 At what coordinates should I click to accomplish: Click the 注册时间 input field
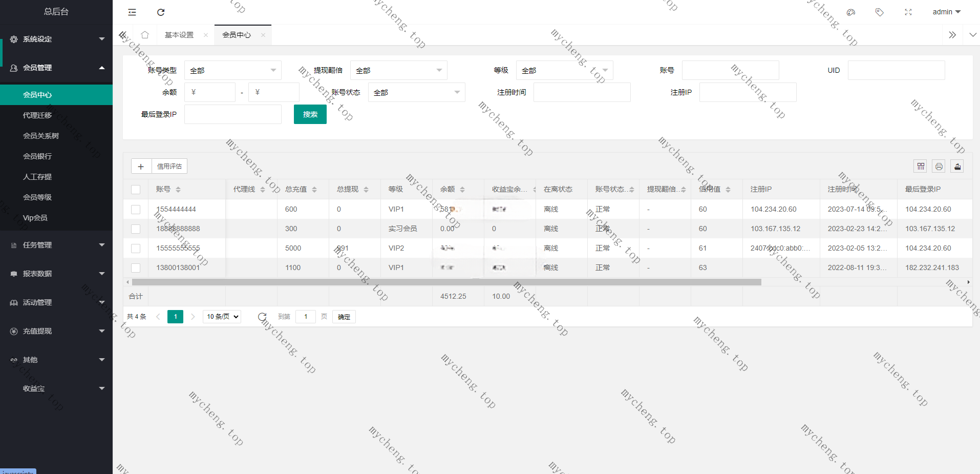[582, 92]
